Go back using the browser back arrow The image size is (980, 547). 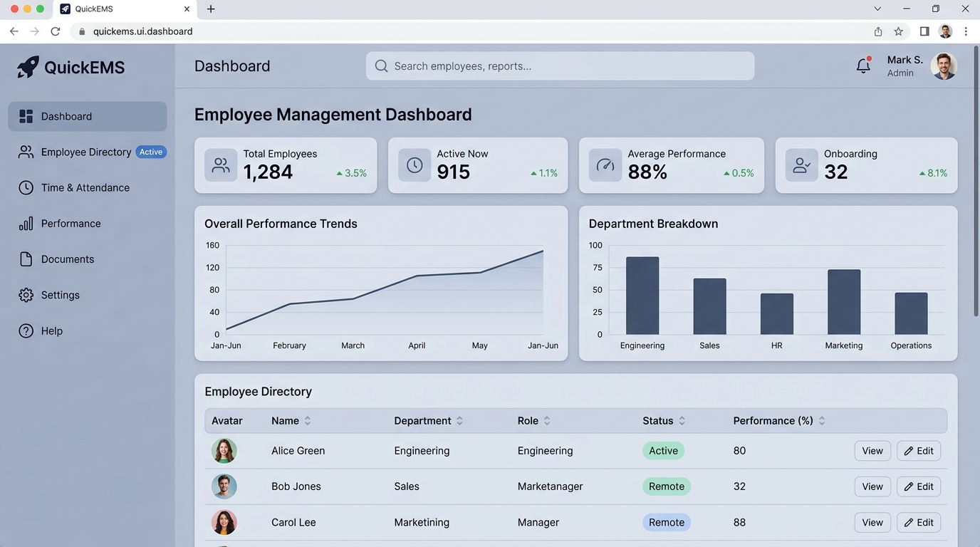coord(14,31)
